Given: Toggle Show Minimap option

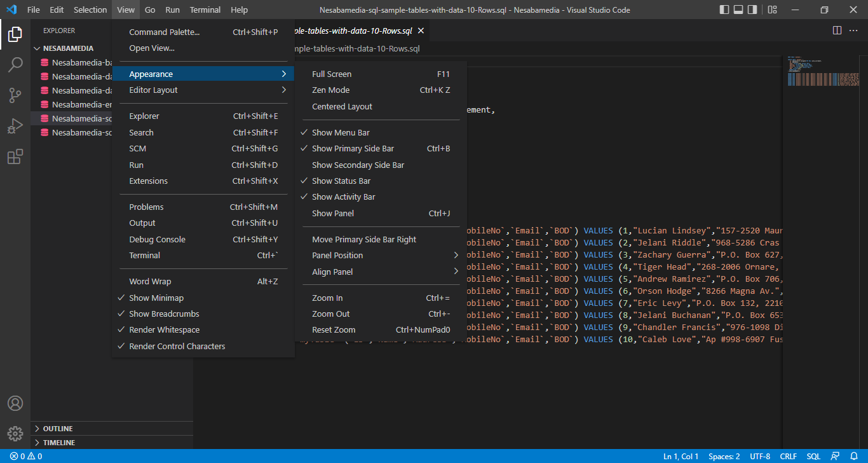Looking at the screenshot, I should [156, 298].
